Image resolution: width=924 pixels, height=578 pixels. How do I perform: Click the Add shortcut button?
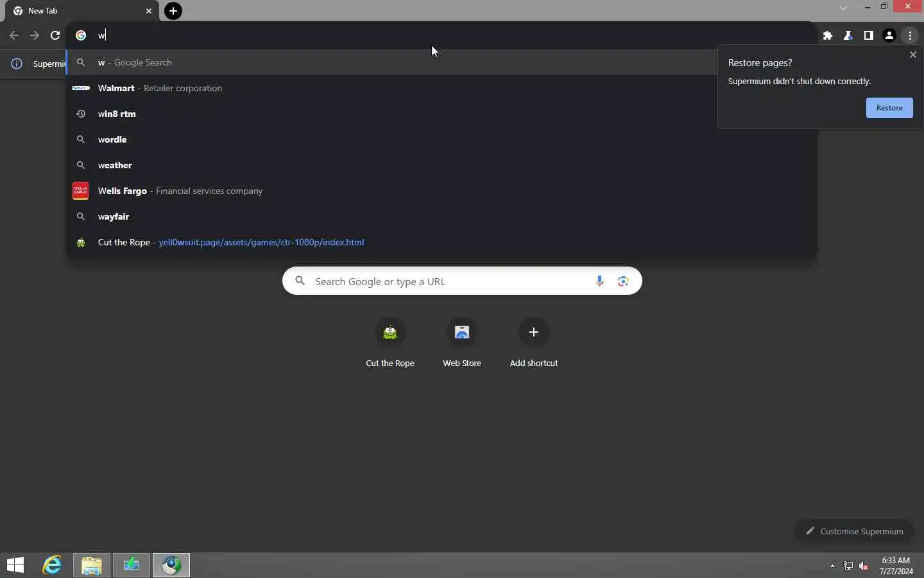[534, 344]
